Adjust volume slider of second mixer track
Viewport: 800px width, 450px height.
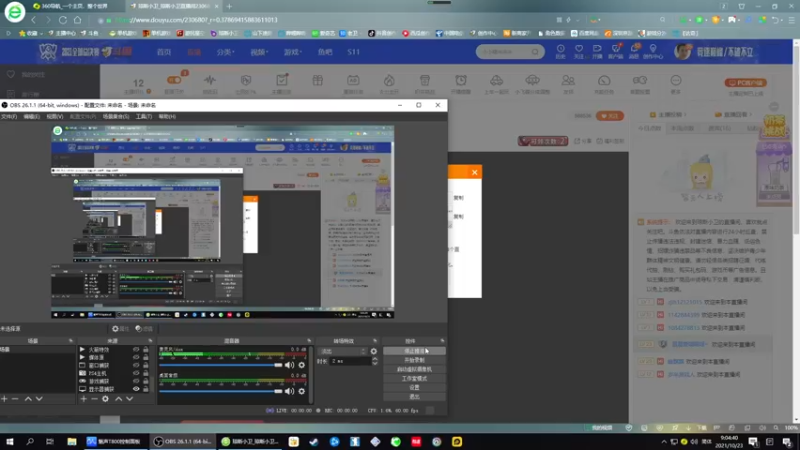pyautogui.click(x=220, y=391)
